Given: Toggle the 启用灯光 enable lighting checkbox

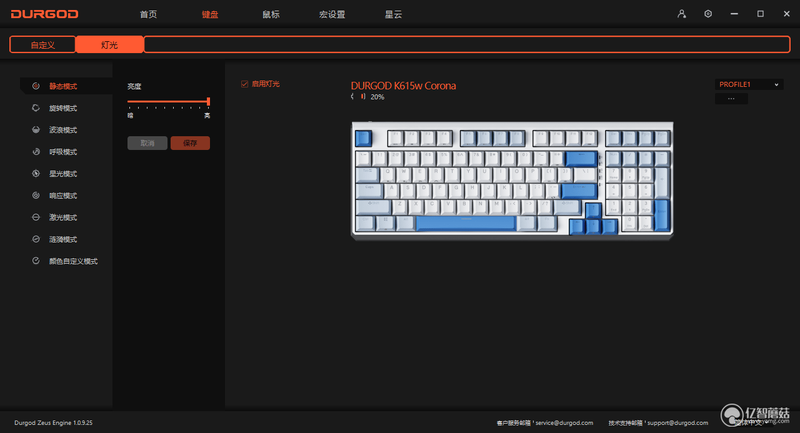Looking at the screenshot, I should pyautogui.click(x=244, y=84).
